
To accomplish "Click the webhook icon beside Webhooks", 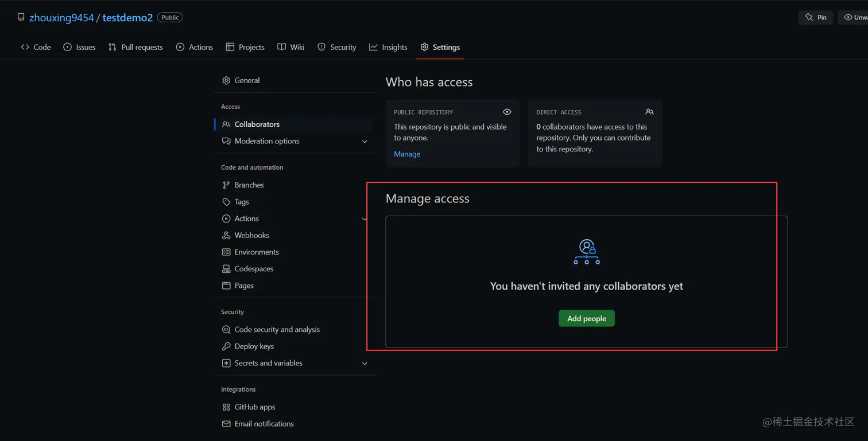I will (x=226, y=235).
